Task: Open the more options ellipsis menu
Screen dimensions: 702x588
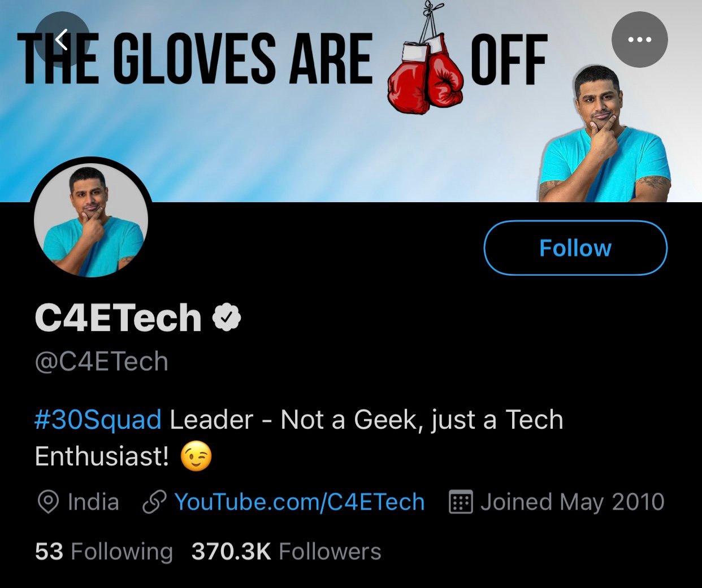Action: pyautogui.click(x=639, y=40)
